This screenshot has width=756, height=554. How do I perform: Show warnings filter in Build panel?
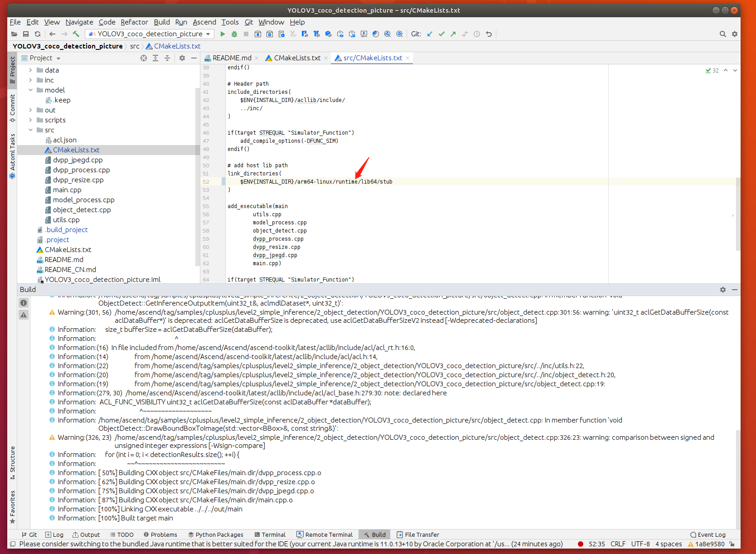[24, 315]
